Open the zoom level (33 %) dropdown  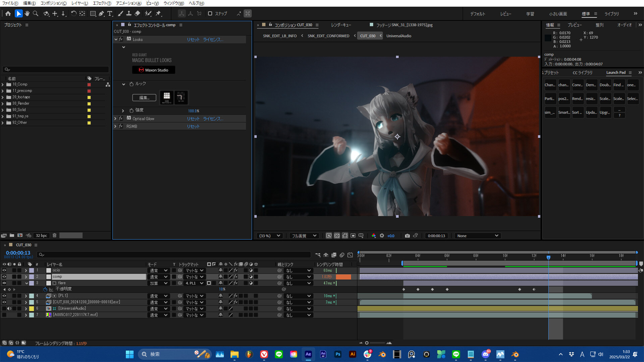coord(270,236)
